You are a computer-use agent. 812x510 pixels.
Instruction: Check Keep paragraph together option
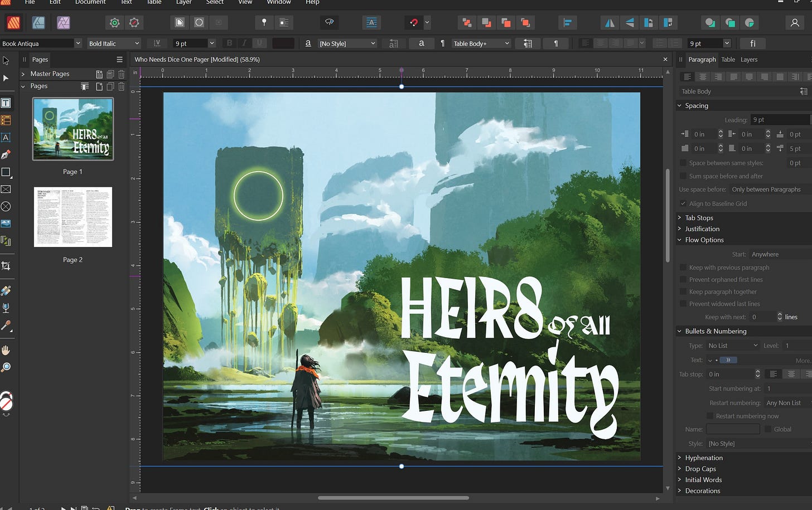point(683,292)
